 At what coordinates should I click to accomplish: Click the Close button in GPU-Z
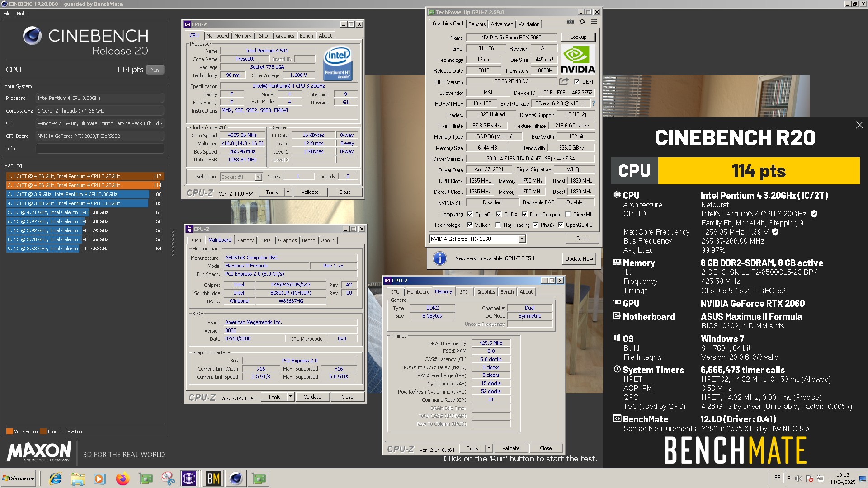click(582, 239)
